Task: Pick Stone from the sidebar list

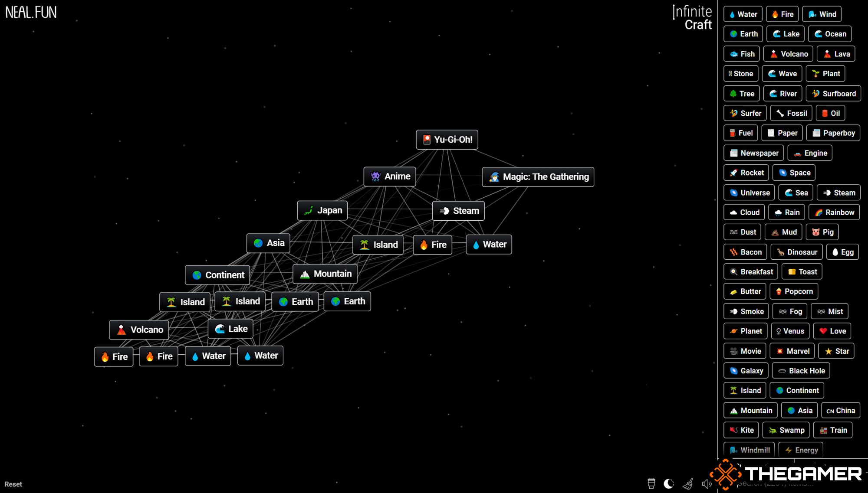Action: coord(741,74)
